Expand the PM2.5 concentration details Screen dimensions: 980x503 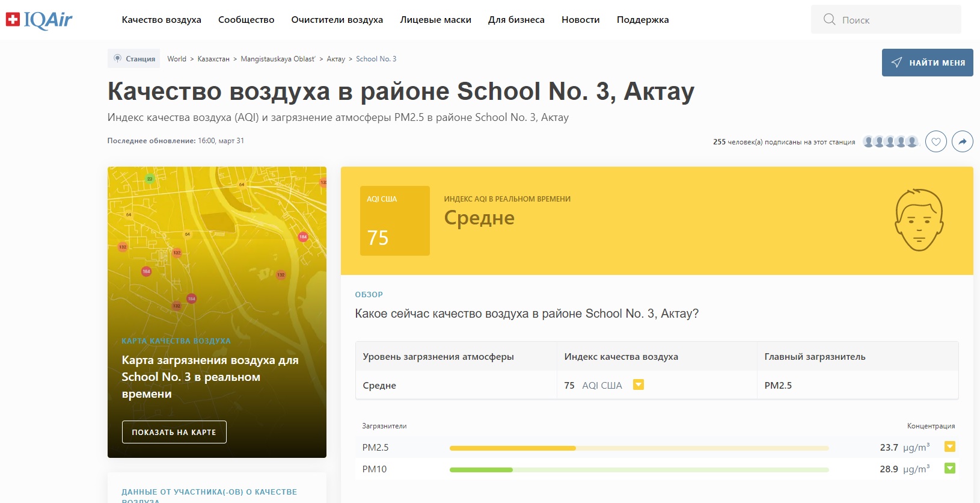[950, 447]
